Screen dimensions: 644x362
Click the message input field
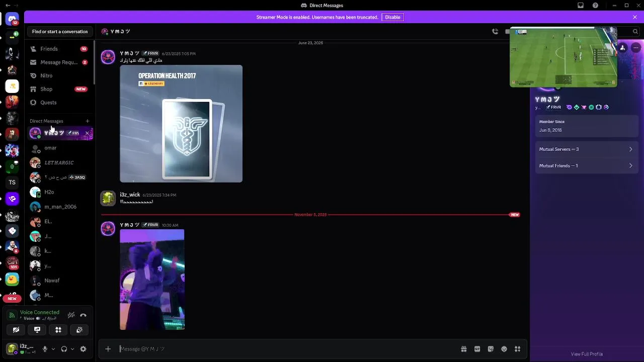(x=287, y=349)
